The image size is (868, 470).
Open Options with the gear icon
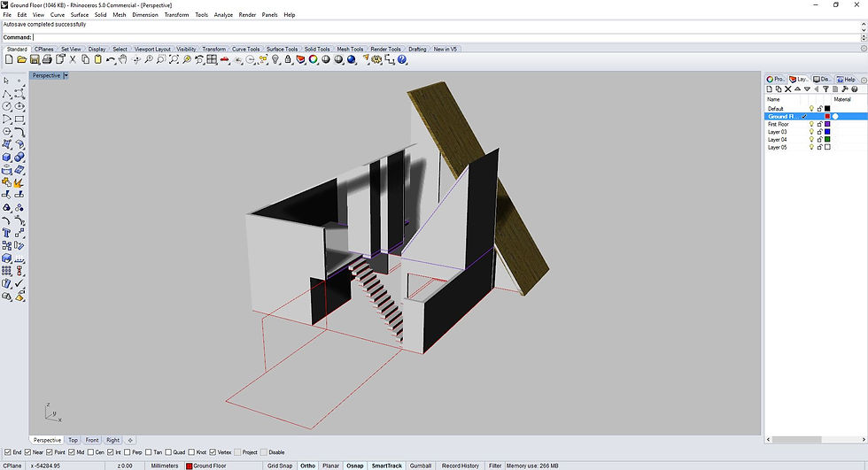[x=377, y=59]
